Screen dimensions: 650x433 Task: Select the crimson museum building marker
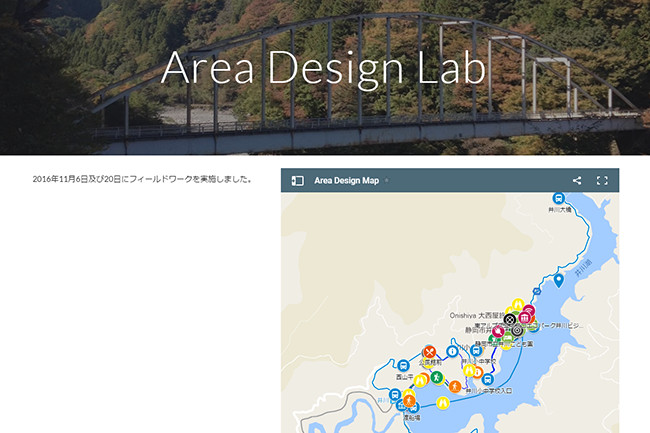click(x=525, y=317)
